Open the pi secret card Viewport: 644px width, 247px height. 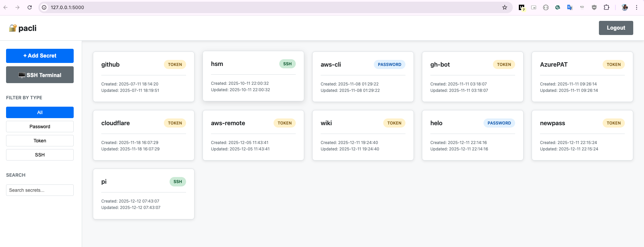[144, 194]
